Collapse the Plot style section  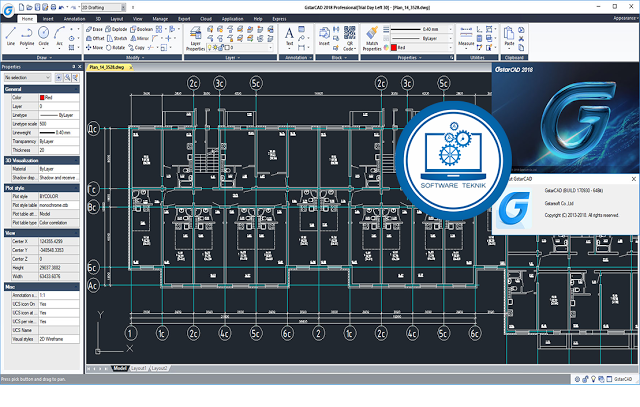click(76, 188)
